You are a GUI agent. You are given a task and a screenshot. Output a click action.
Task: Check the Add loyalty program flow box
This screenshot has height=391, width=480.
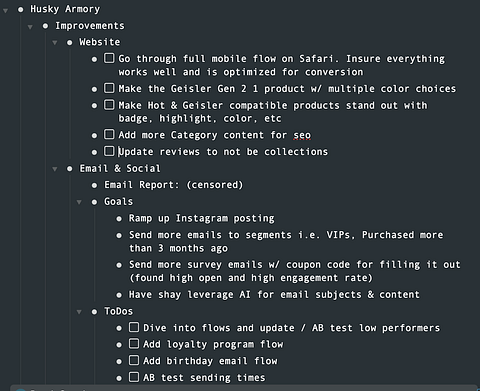(x=134, y=343)
